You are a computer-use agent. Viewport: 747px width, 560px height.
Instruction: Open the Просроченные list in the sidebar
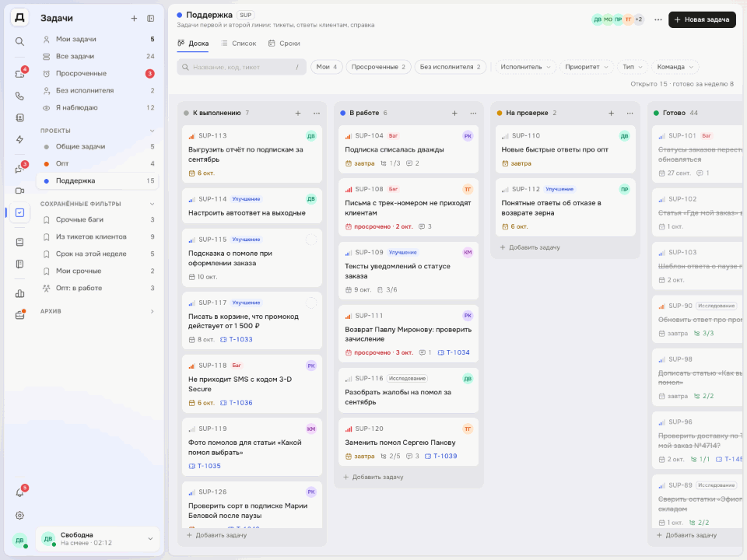point(98,73)
